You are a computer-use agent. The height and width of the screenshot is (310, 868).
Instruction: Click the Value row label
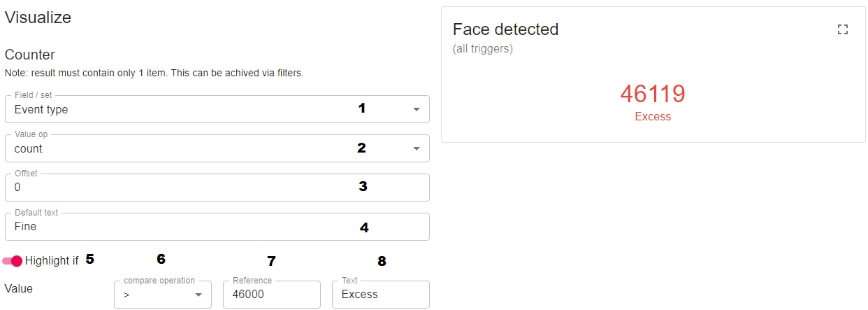[x=19, y=288]
